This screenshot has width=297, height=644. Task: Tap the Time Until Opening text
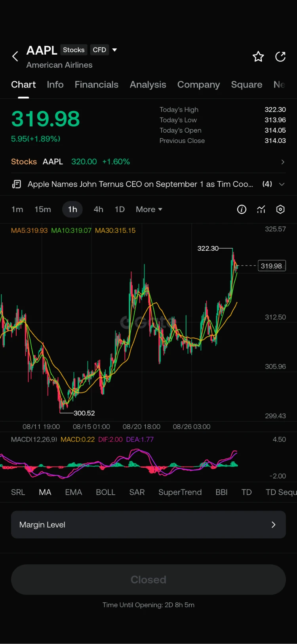tap(148, 605)
